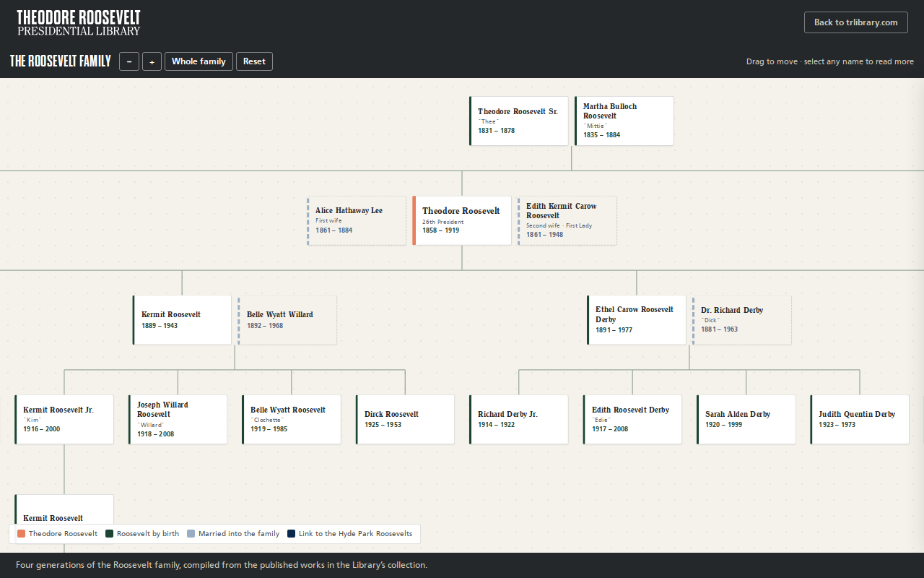The height and width of the screenshot is (578, 924).
Task: Select Theodore Roosevelt Sr. card
Action: point(519,121)
